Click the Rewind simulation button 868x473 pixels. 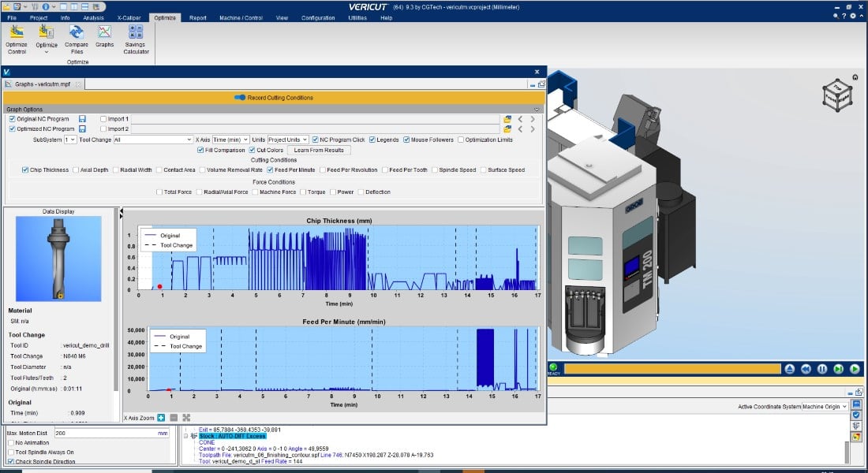click(x=806, y=369)
